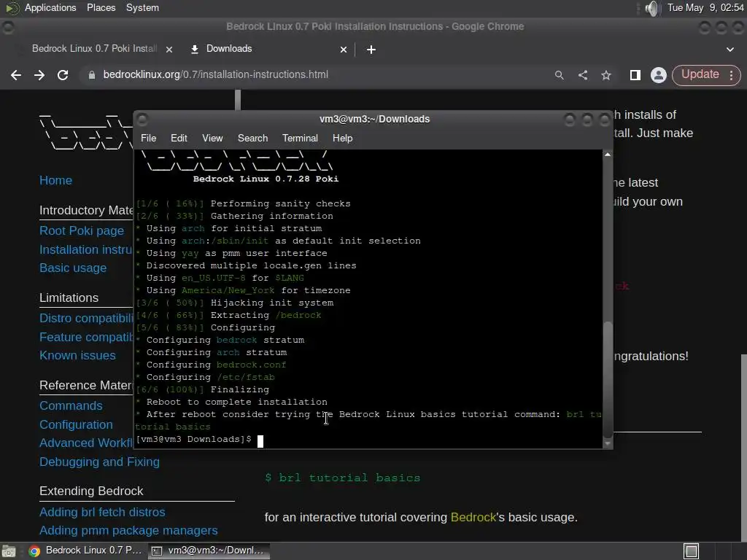Open terminal Search menu

pos(252,138)
